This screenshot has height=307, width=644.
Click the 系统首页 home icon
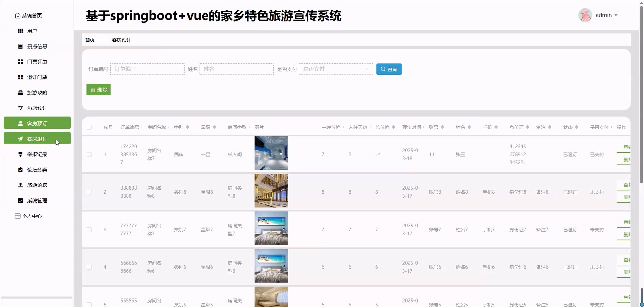pyautogui.click(x=18, y=15)
